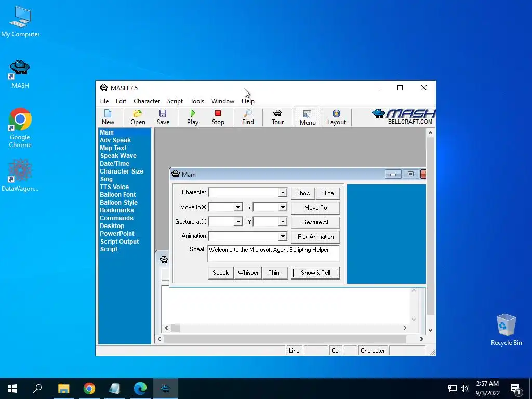Select DataWagon desktop shortcut

point(20,176)
